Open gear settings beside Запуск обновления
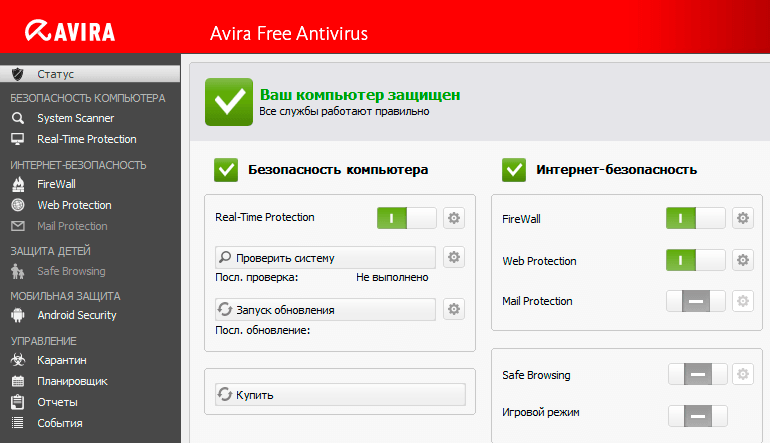The width and height of the screenshot is (770, 443). (x=454, y=309)
